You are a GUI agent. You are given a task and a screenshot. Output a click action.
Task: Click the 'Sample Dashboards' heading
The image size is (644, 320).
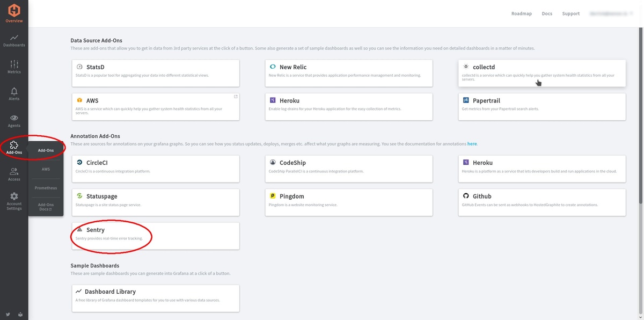pos(95,266)
